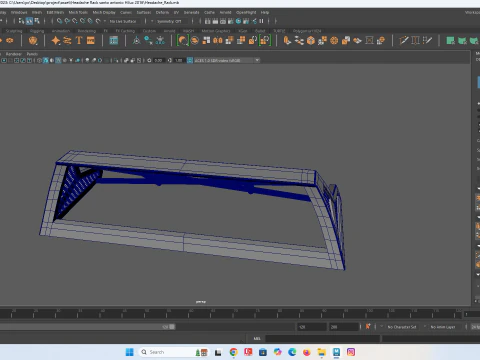Click the orange four-point star shelf icon
The height and width of the screenshot is (360, 480).
tap(56, 41)
